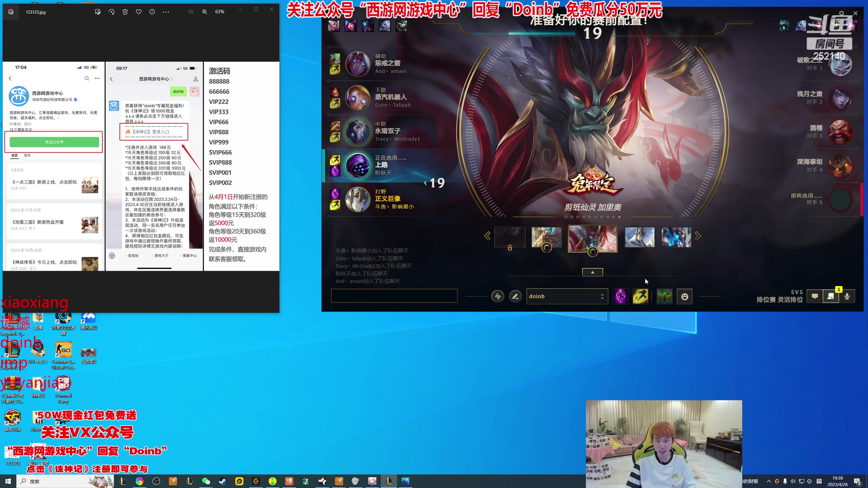The width and height of the screenshot is (868, 488).
Task: Select the blue cosmic skin thumbnail
Action: pos(676,237)
